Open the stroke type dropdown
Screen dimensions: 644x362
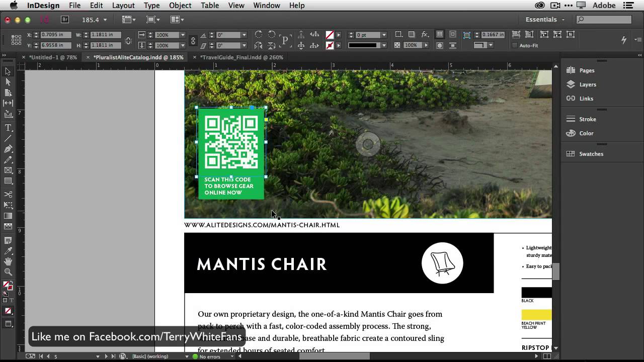[384, 45]
